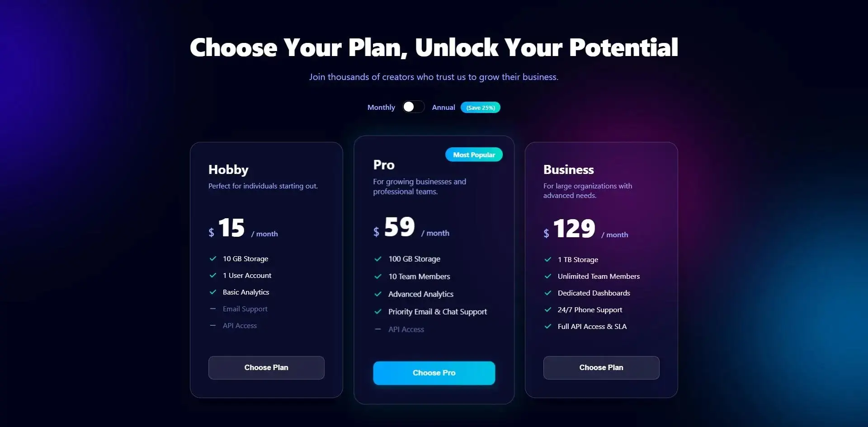Viewport: 868px width, 427px height.
Task: Click checkmark next to 24/7 Phone Support
Action: click(548, 310)
